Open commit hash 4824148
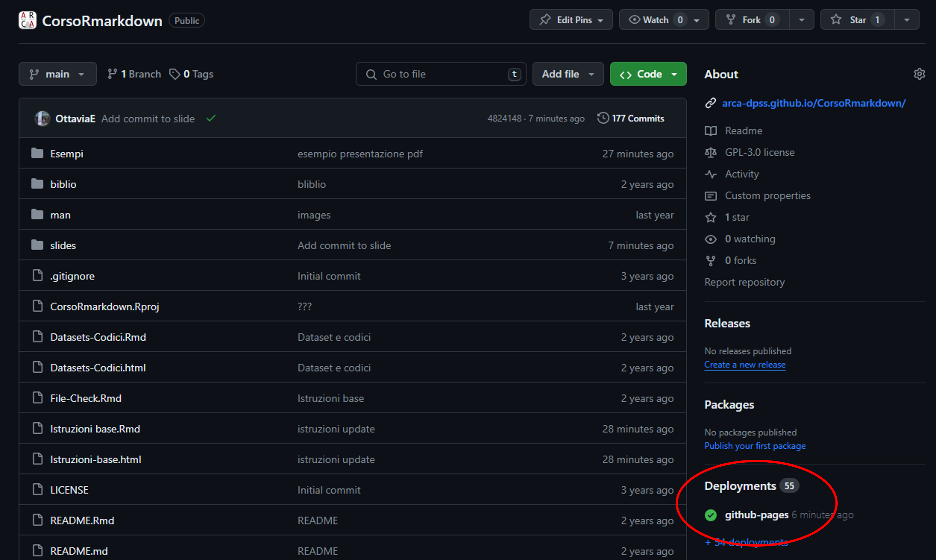936x560 pixels. [504, 118]
